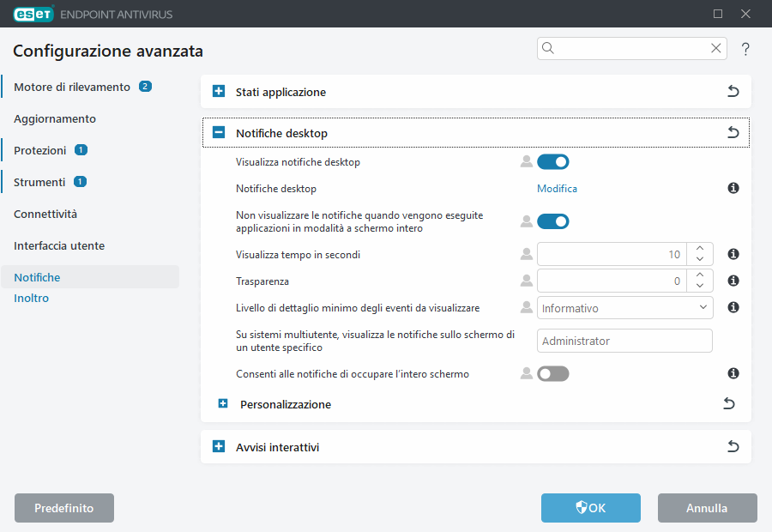Click the user icon next to Visualizza notifiche desktop
The image size is (772, 532).
[526, 161]
